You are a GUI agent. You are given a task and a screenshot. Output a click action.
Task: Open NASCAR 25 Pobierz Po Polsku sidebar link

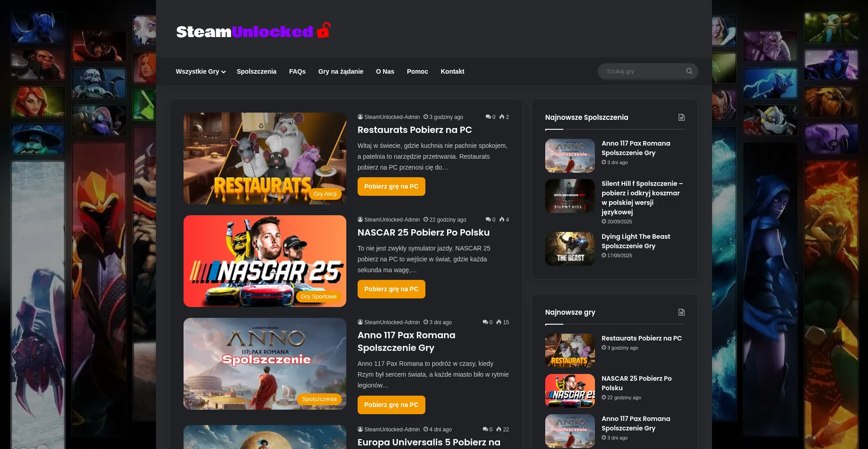click(x=637, y=383)
